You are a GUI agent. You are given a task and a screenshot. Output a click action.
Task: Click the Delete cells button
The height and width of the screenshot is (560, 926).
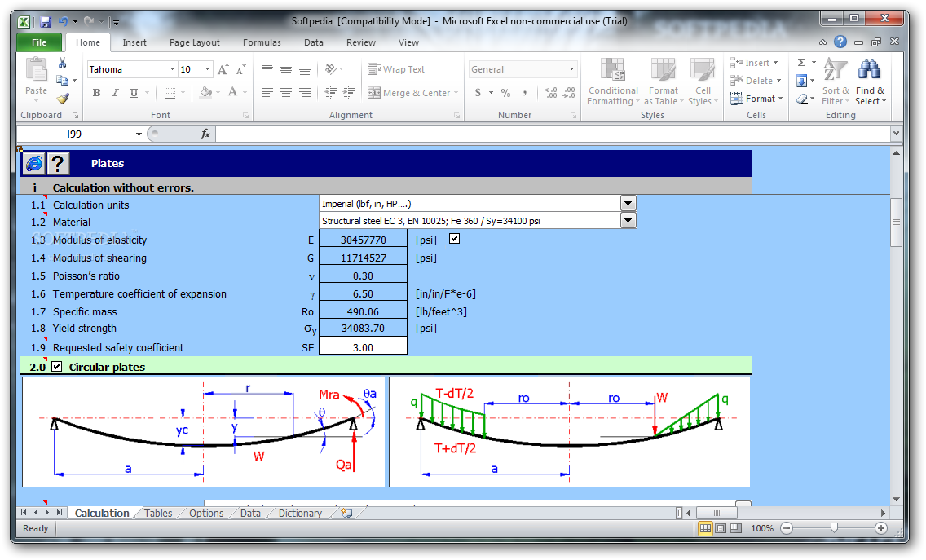756,81
